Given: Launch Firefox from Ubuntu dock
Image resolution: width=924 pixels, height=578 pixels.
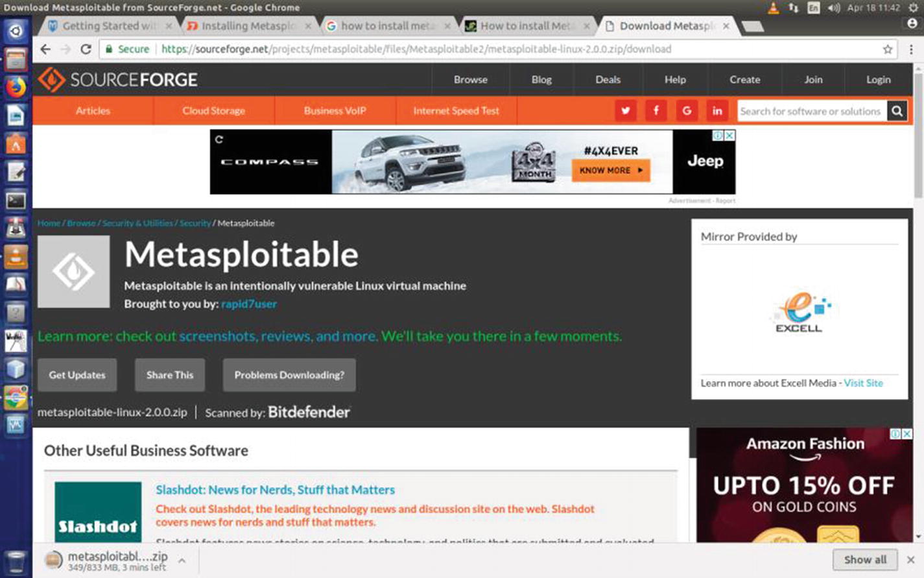Looking at the screenshot, I should click(16, 86).
